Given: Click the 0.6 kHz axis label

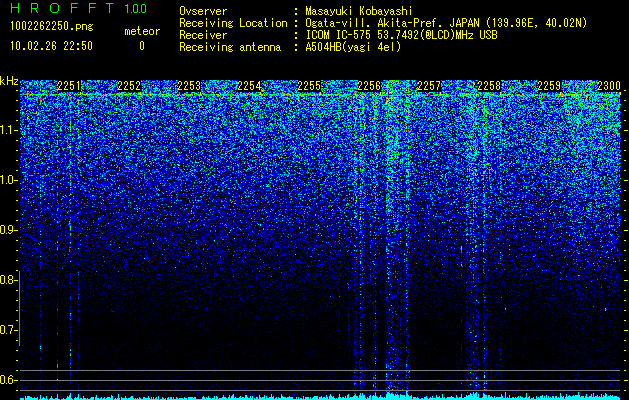Looking at the screenshot, I should [8, 380].
